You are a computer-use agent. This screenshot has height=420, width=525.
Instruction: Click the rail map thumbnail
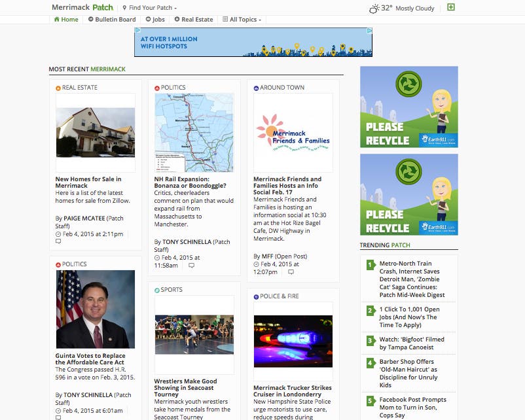[194, 133]
